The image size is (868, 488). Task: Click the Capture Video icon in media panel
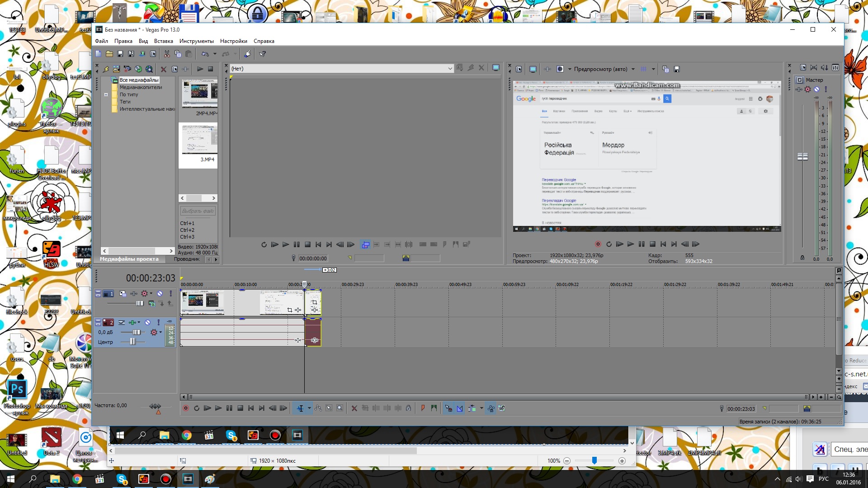[127, 69]
